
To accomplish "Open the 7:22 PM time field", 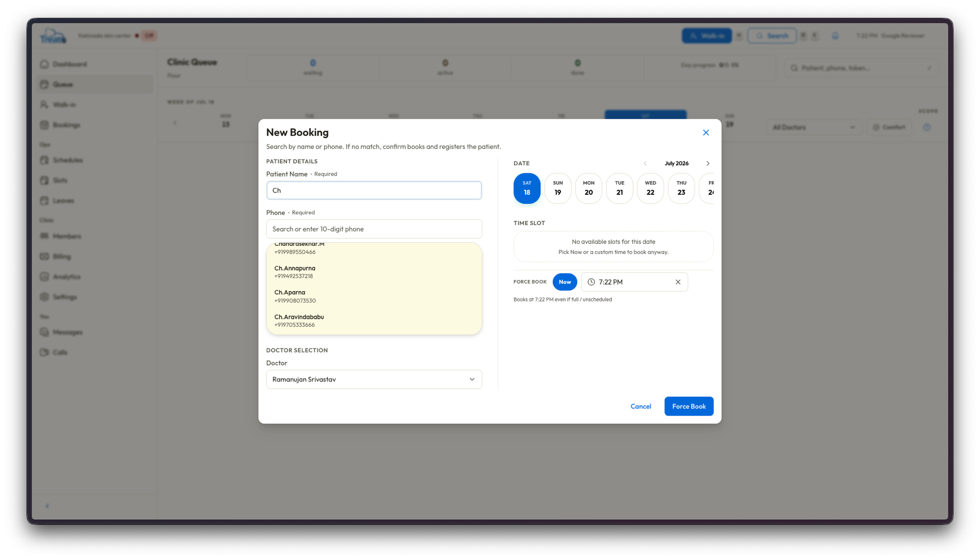I will 634,282.
